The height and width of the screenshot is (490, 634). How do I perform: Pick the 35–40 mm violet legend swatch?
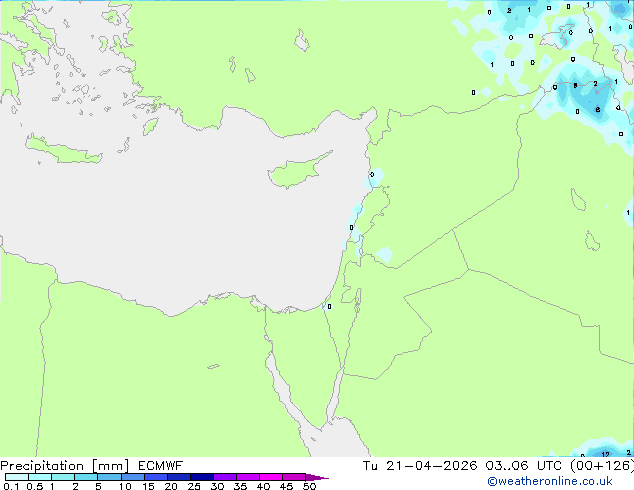[x=247, y=477]
